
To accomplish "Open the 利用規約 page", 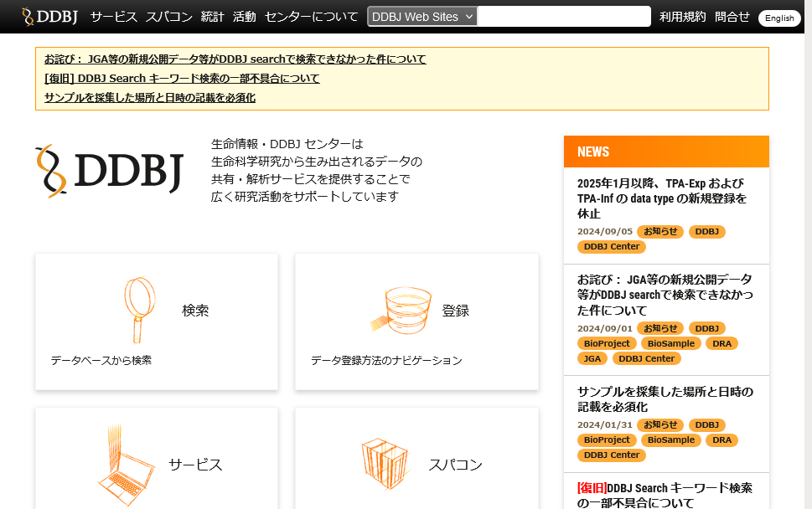I will pos(682,17).
